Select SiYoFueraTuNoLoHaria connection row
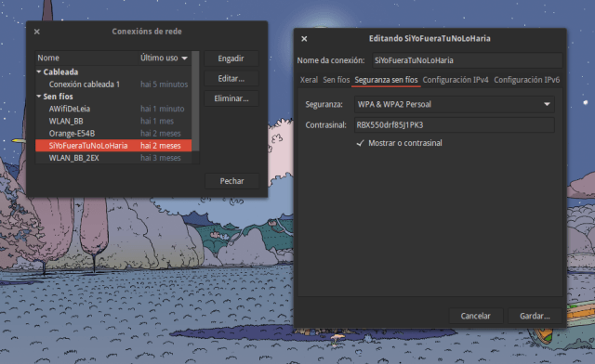 113,146
